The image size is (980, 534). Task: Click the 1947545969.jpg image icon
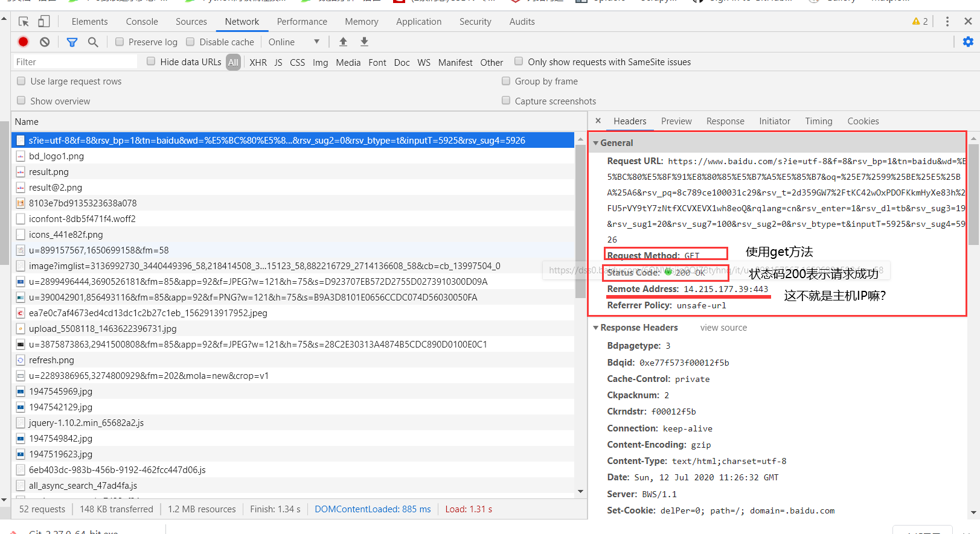pyautogui.click(x=21, y=392)
